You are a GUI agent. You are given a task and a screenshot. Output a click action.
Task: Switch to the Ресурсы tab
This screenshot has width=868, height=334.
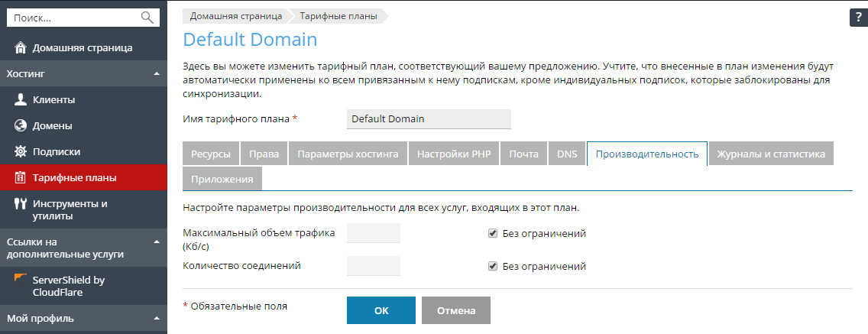tap(211, 154)
